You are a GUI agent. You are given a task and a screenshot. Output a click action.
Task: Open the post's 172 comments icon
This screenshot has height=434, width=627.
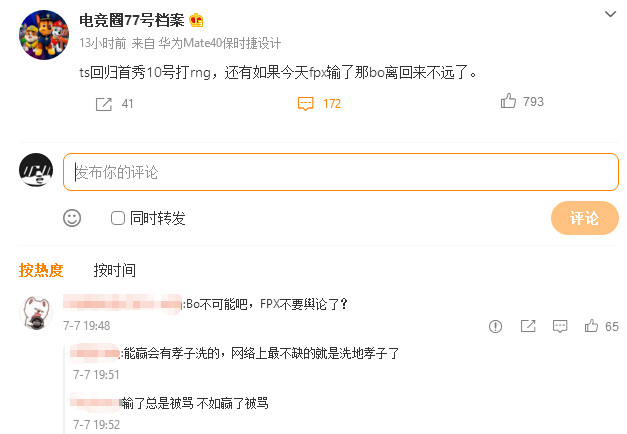tap(306, 103)
